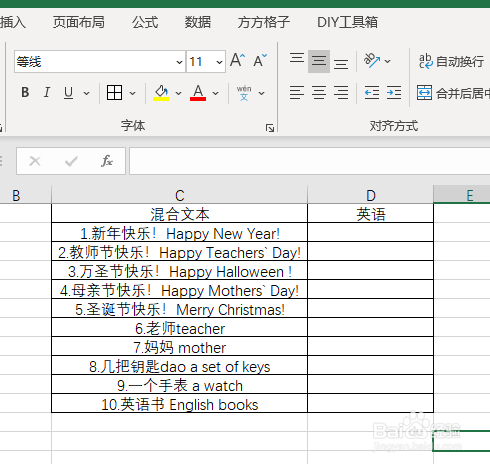Toggle Underline formatting

(x=68, y=92)
